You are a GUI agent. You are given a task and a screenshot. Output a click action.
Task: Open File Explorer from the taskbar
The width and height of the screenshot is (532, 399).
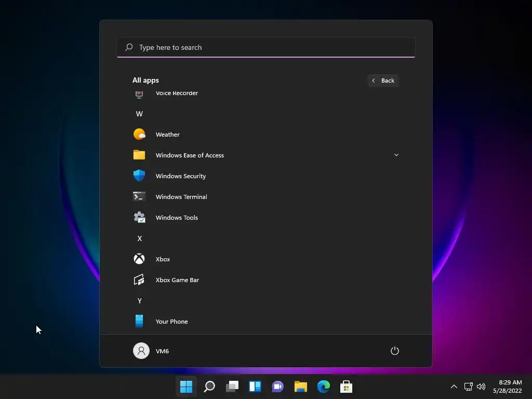point(301,387)
